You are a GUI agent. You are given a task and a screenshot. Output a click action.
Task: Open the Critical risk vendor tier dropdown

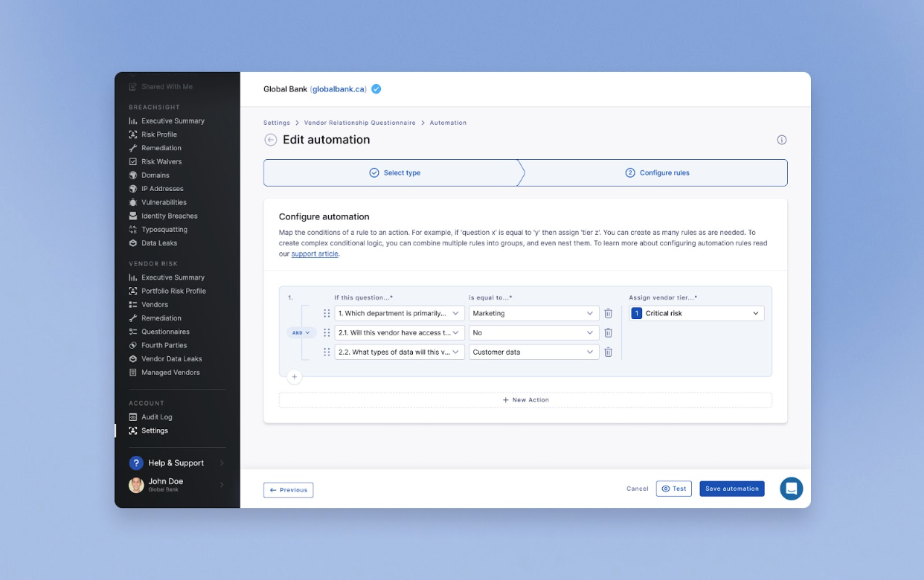pos(696,314)
